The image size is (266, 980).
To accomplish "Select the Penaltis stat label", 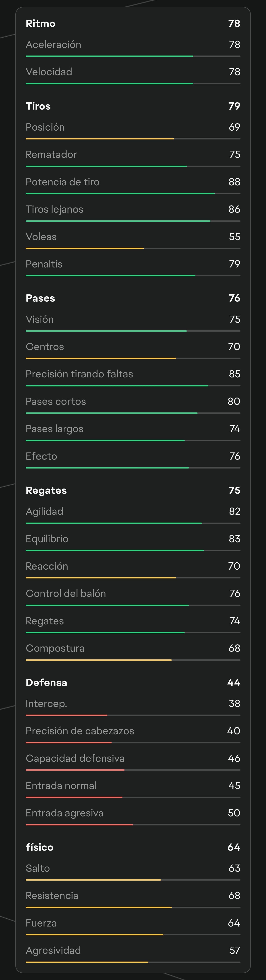I will click(44, 264).
